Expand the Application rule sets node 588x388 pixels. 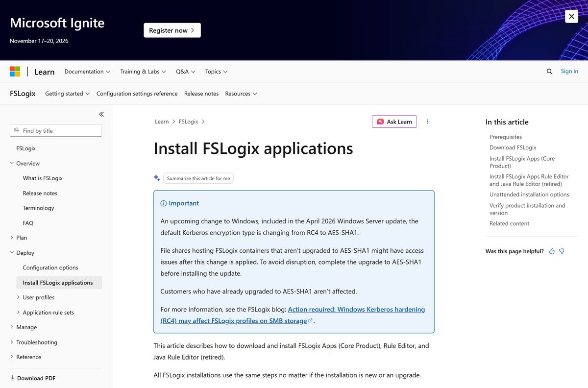18,312
